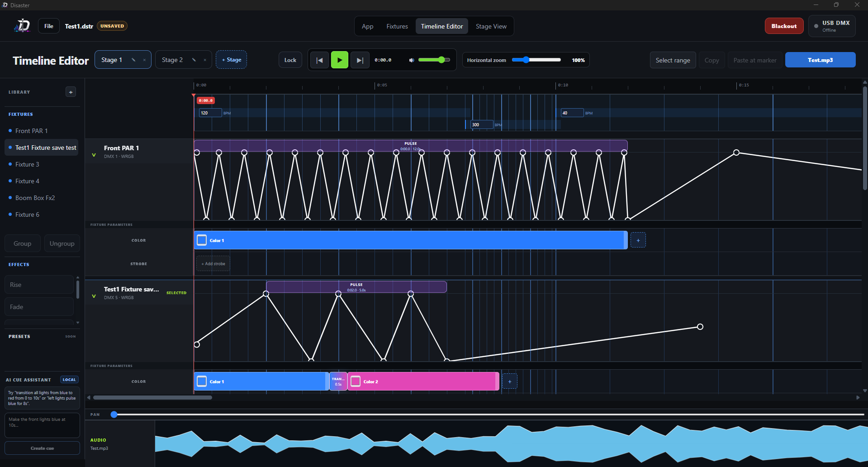Click the Disaster app logo
Image resolution: width=868 pixels, height=467 pixels.
[x=22, y=26]
